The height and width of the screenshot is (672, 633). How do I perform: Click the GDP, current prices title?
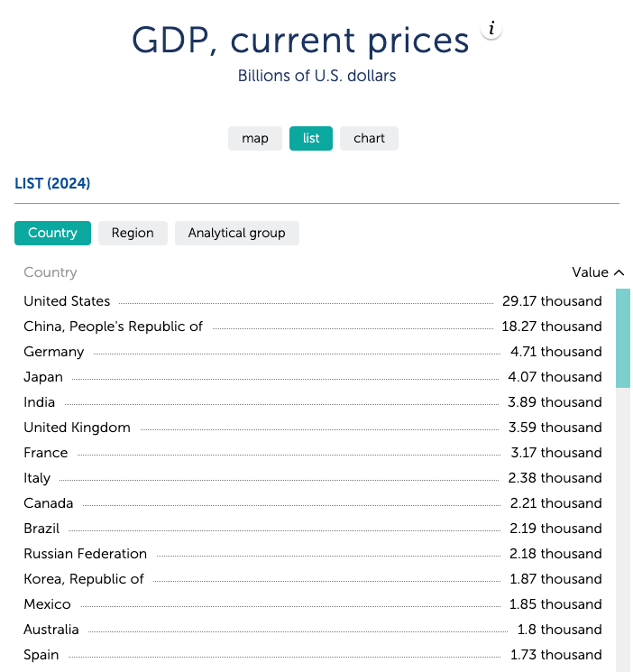click(300, 41)
